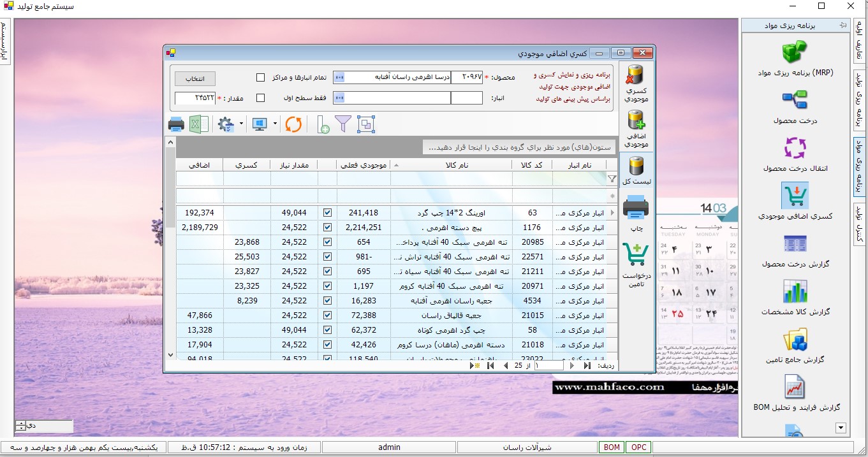Click the Excel export icon in toolbar

199,124
